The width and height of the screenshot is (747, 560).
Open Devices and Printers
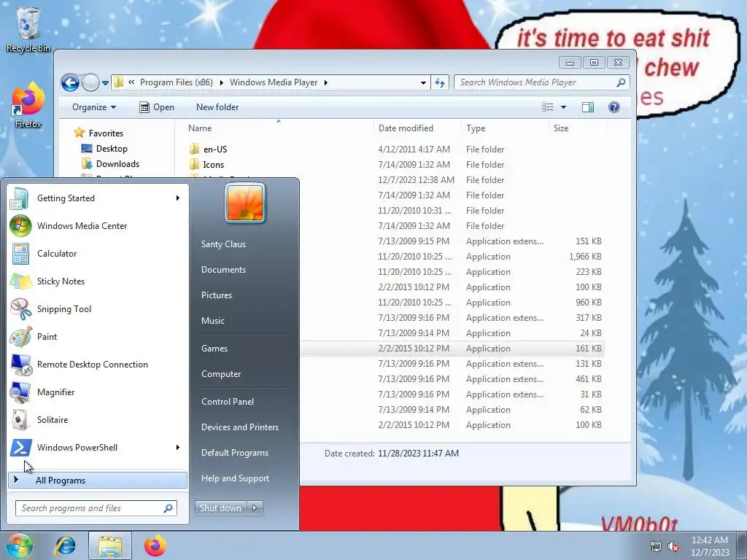click(239, 427)
